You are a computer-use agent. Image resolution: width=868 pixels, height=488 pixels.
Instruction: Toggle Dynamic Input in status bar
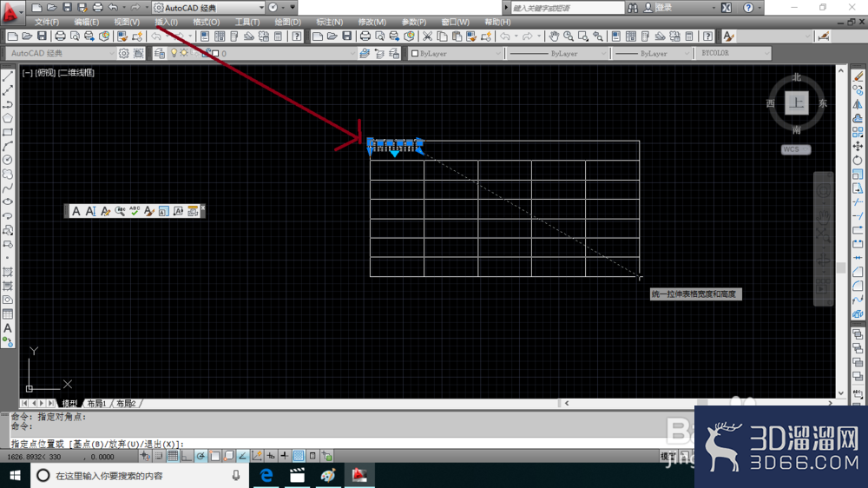pos(271,456)
